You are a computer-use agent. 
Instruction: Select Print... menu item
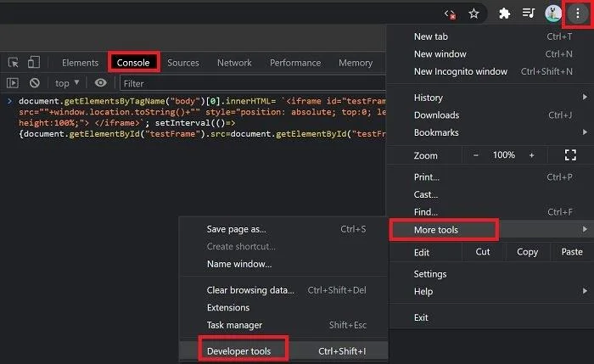tap(491, 176)
